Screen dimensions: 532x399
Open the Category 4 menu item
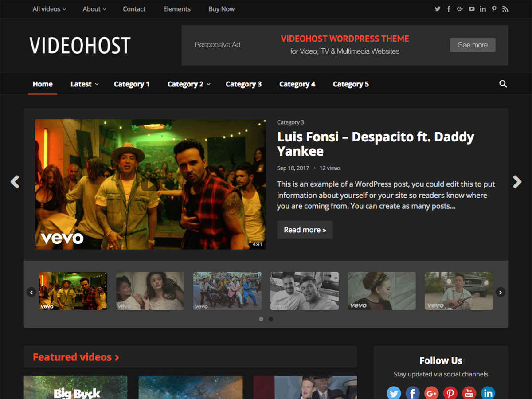pos(297,84)
